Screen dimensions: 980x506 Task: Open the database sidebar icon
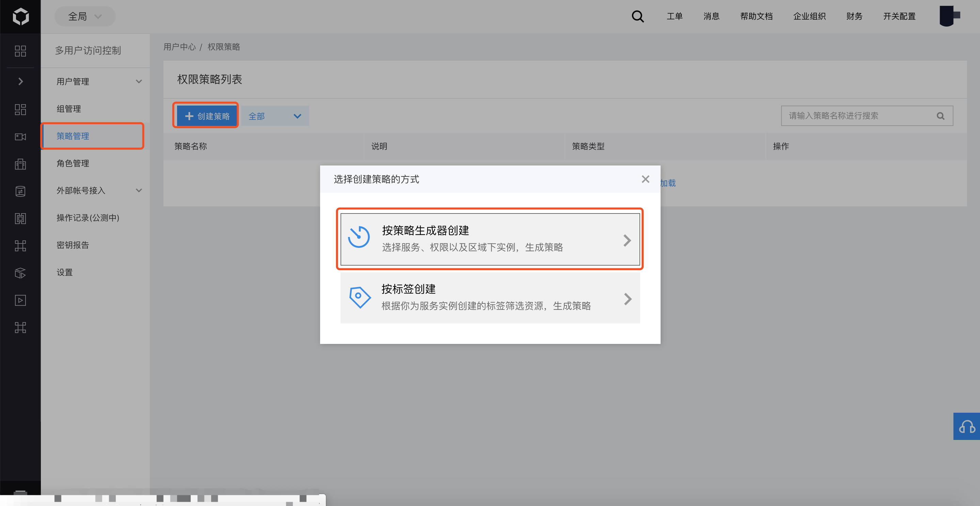point(20,191)
